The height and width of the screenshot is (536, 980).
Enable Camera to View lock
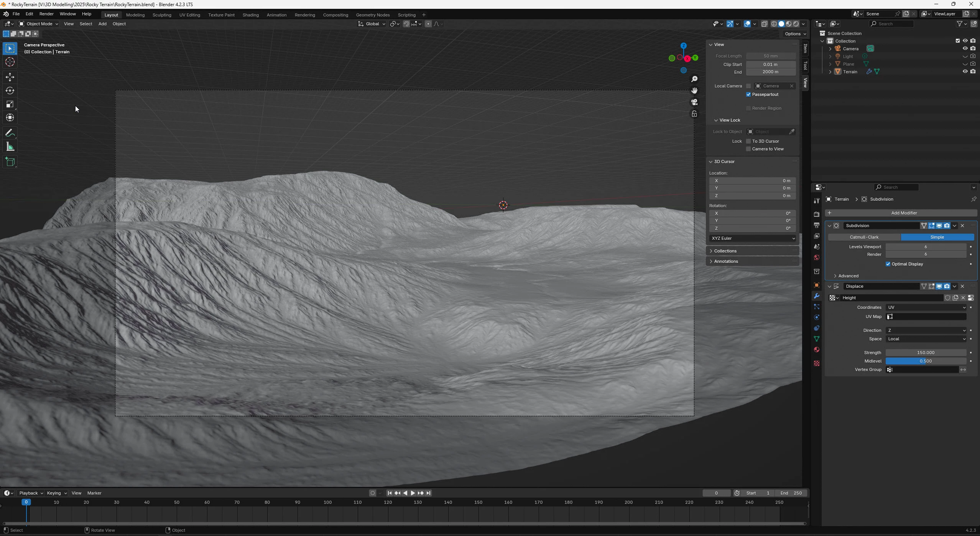[x=748, y=149]
